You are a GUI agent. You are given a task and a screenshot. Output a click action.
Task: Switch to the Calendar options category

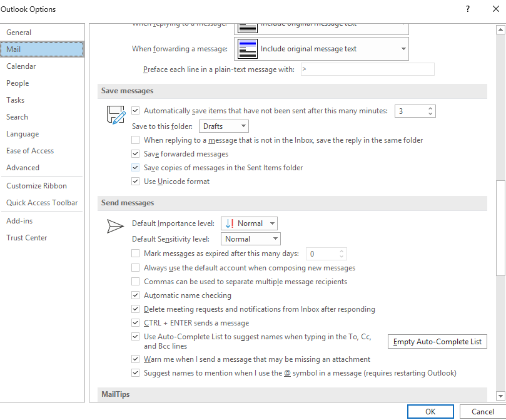(21, 66)
